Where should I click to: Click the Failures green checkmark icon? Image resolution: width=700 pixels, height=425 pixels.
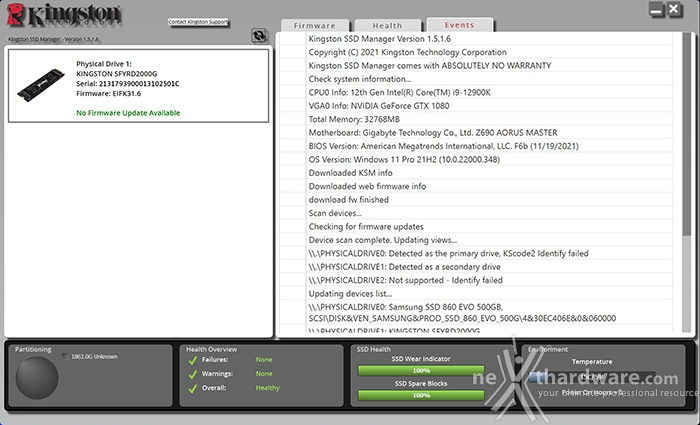tap(192, 360)
